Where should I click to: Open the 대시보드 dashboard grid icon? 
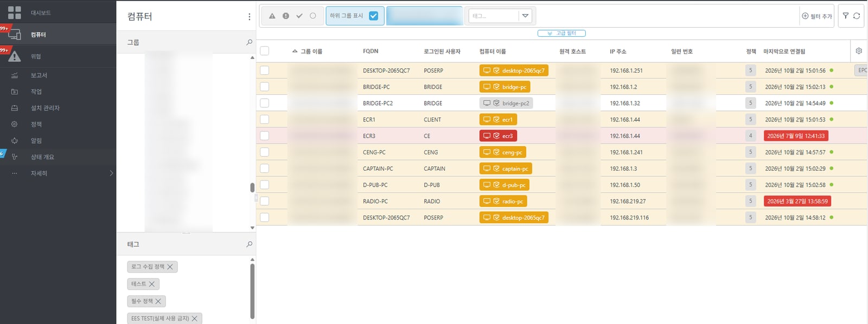tap(15, 12)
